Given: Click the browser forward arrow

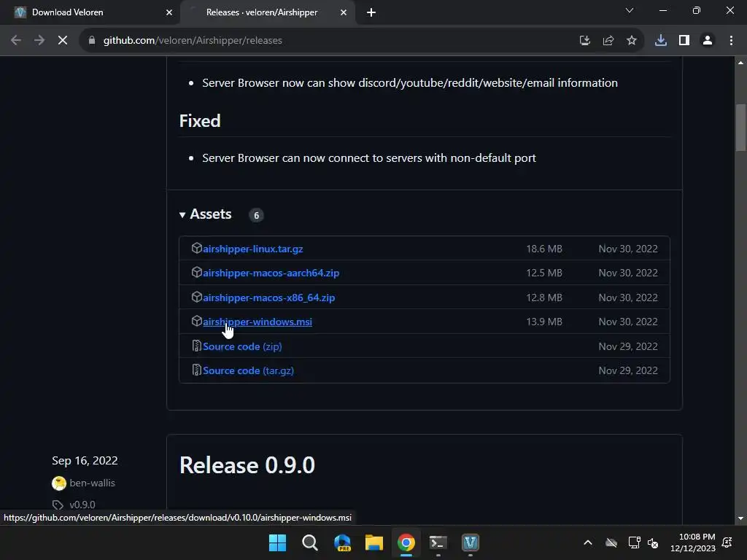Looking at the screenshot, I should click(x=39, y=41).
